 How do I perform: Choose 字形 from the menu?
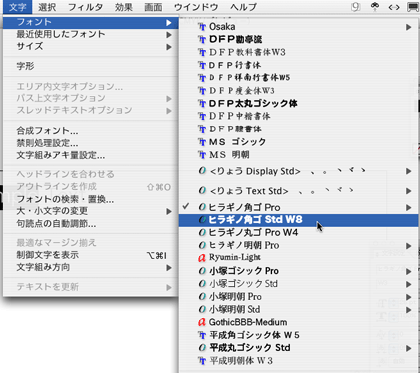tap(91, 66)
